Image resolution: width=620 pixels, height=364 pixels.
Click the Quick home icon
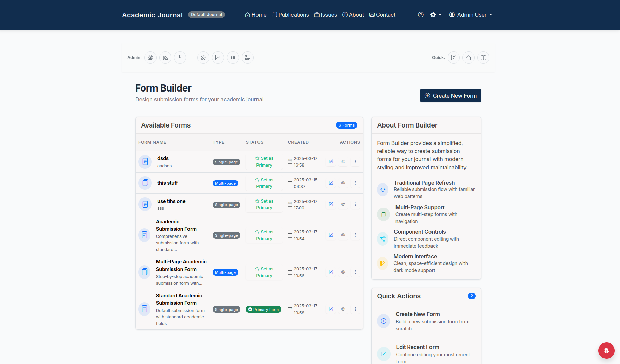(x=469, y=58)
